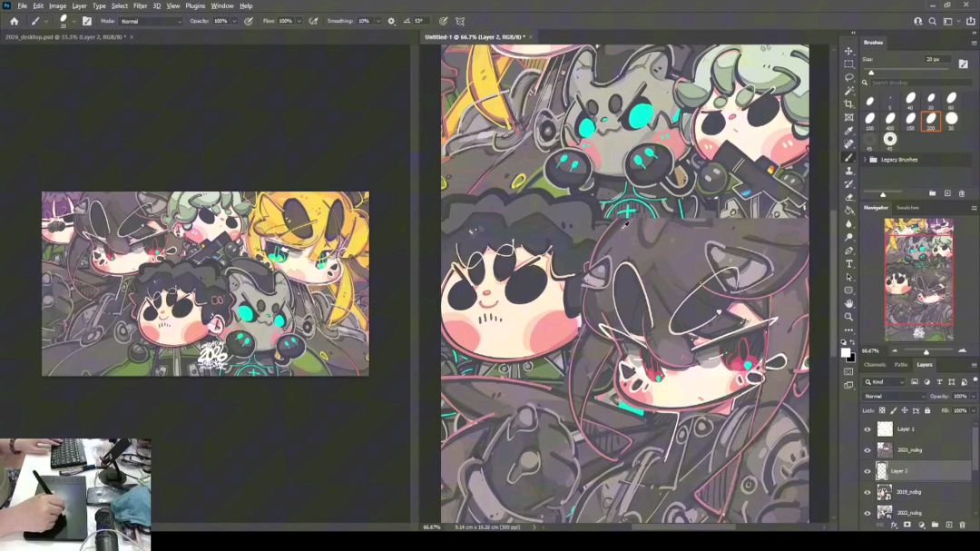
Task: Expand the Legacy Brushes folder
Action: pos(864,160)
